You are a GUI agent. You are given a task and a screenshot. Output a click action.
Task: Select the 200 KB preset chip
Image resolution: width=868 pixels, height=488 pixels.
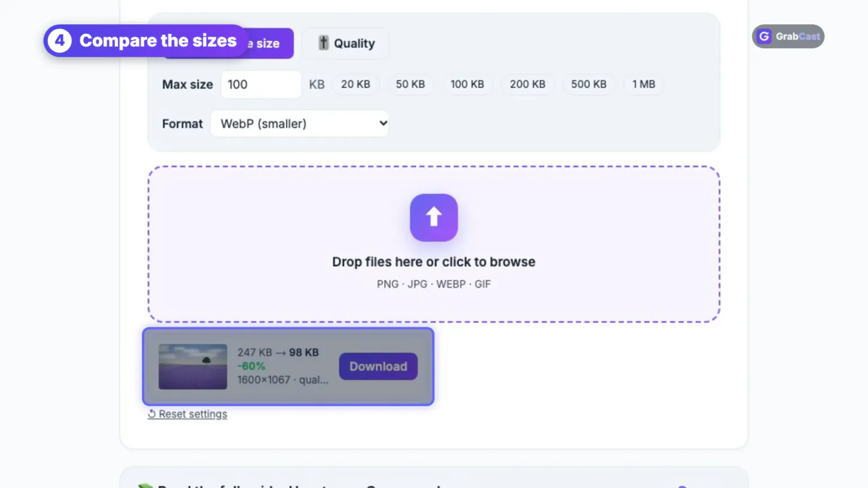click(x=528, y=84)
